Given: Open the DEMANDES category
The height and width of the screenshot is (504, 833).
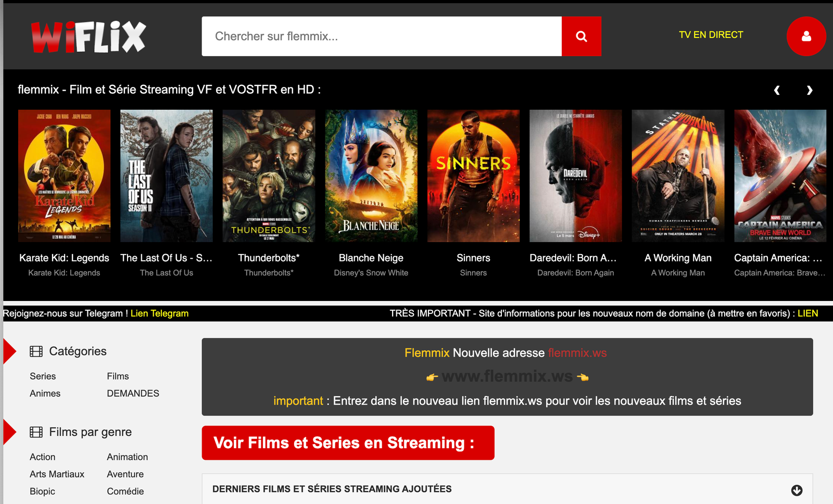Looking at the screenshot, I should pyautogui.click(x=133, y=394).
